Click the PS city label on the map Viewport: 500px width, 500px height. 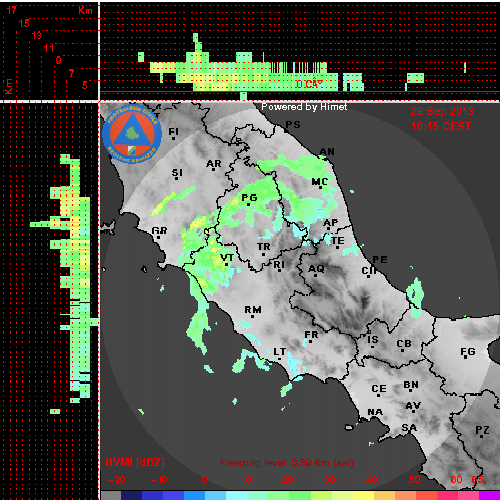293,125
